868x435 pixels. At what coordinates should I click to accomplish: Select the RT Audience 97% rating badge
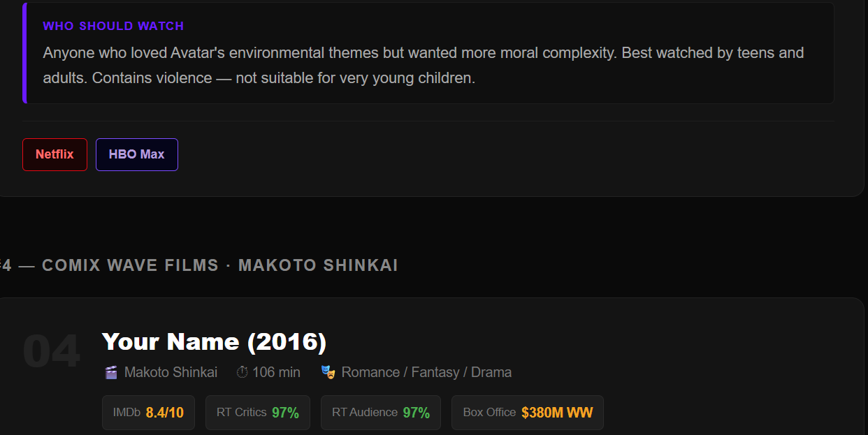tap(380, 412)
